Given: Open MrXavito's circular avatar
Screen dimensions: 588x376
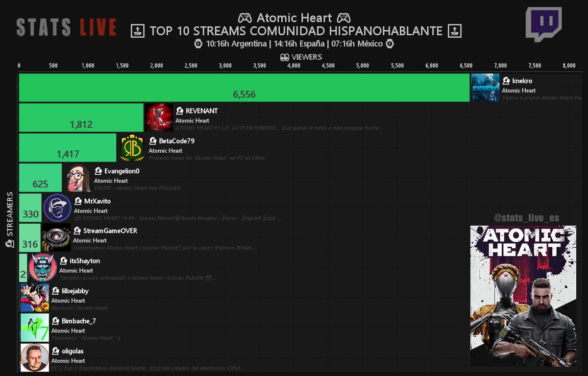Looking at the screenshot, I should click(x=57, y=208).
